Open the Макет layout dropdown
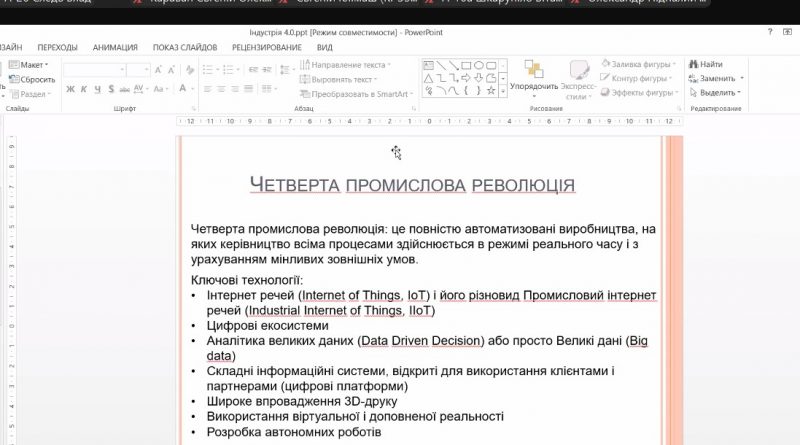 [x=29, y=65]
